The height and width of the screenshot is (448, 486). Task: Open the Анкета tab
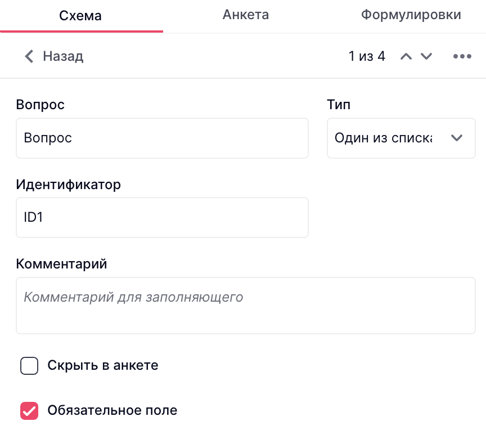coord(245,15)
